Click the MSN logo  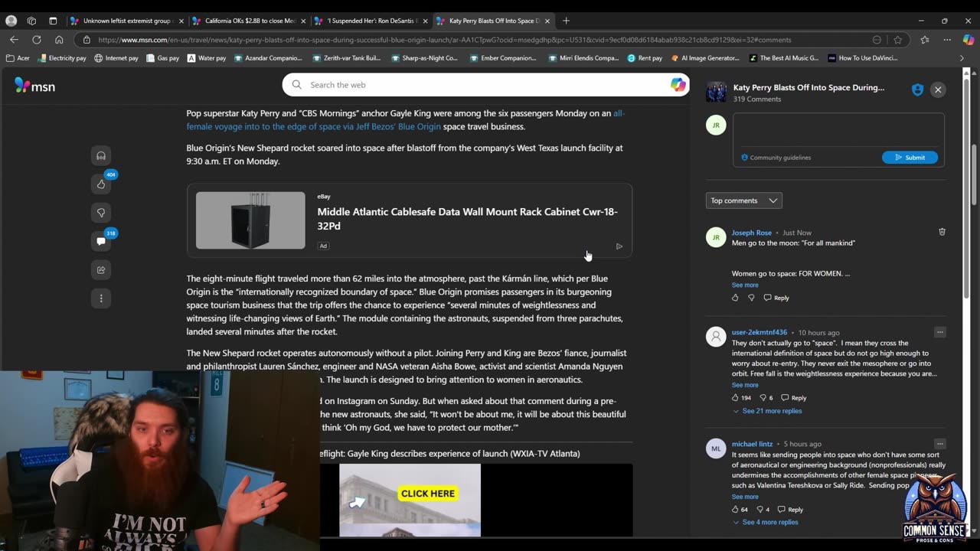[34, 86]
